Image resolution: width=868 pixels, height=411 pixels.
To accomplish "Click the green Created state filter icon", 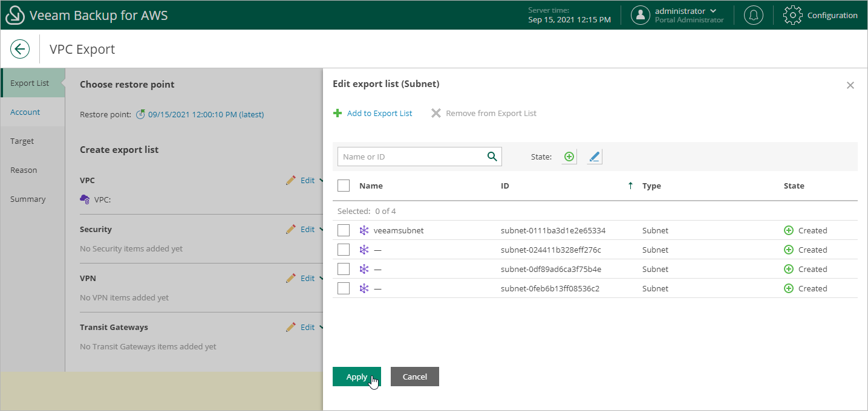I will (x=569, y=156).
